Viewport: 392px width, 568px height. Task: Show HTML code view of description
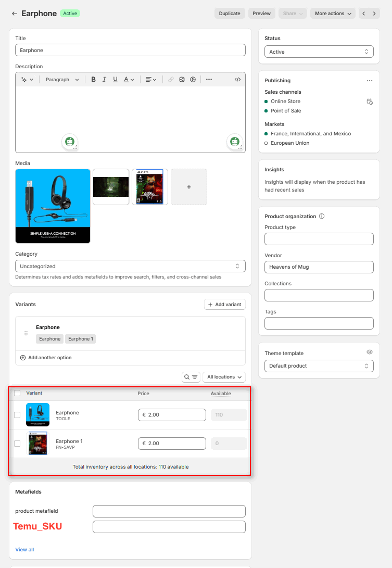point(237,80)
